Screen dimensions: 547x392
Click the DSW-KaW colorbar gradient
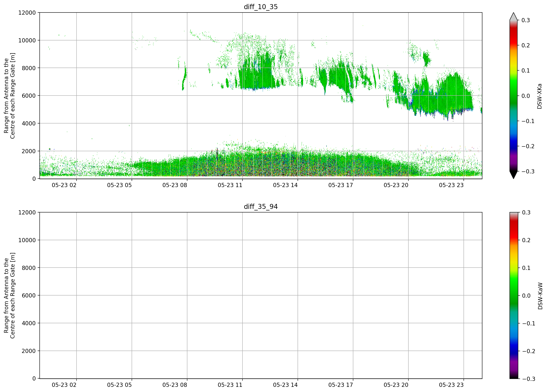coord(513,295)
